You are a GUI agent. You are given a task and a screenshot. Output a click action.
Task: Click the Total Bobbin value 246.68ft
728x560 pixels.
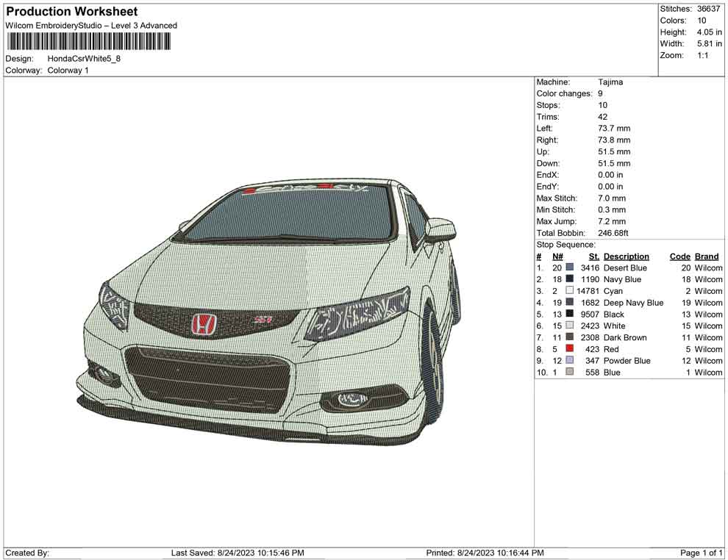point(613,233)
